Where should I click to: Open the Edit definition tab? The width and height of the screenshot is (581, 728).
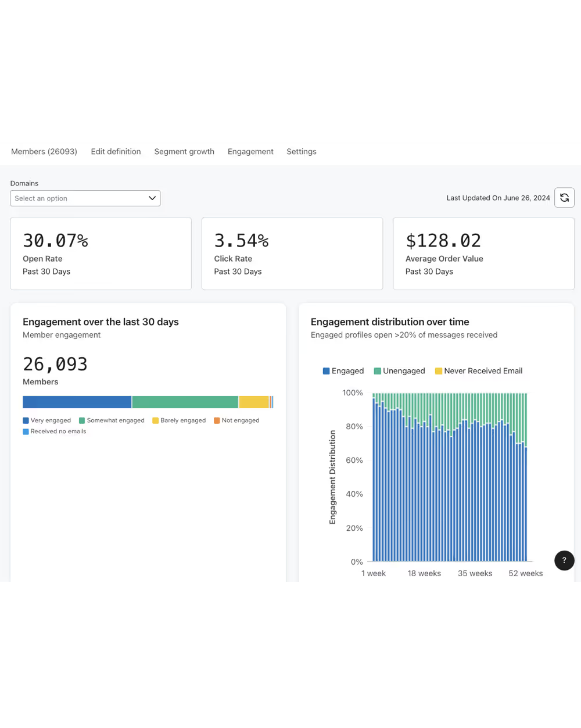point(116,152)
